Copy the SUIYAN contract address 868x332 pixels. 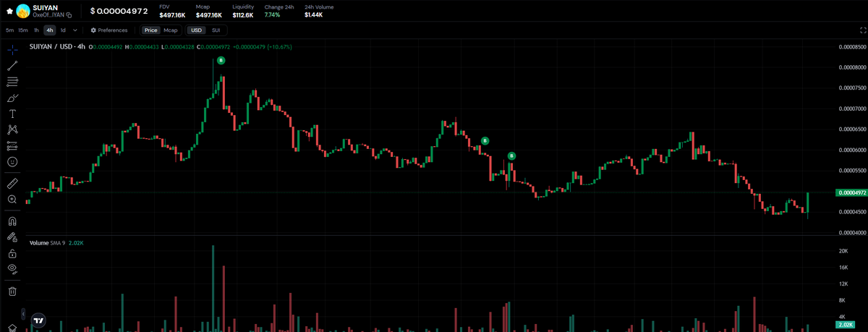pyautogui.click(x=69, y=15)
